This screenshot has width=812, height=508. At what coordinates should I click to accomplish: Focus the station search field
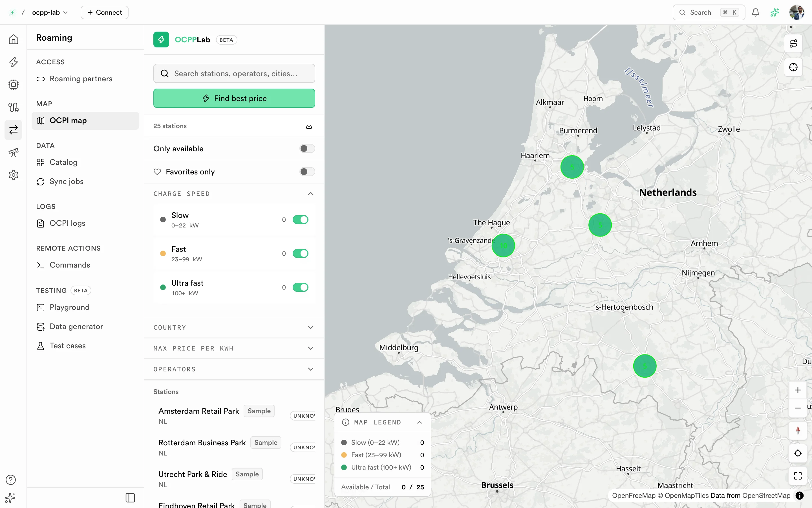(234, 74)
